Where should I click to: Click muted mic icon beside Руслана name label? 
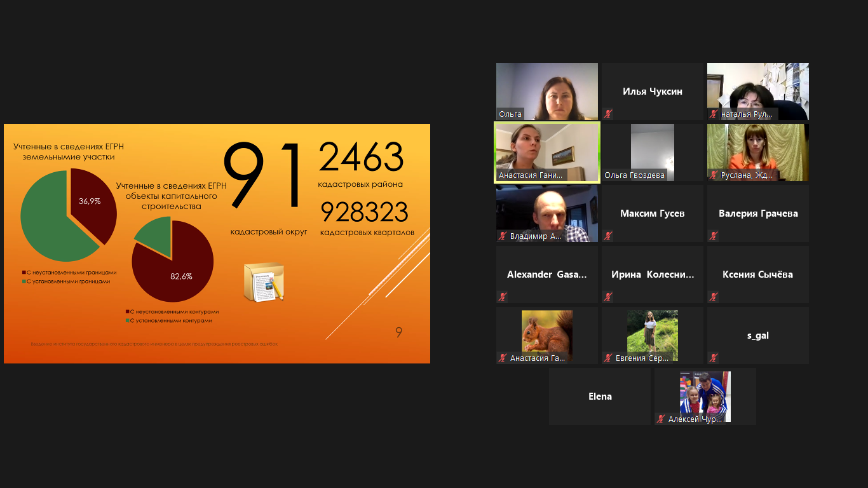pyautogui.click(x=714, y=175)
